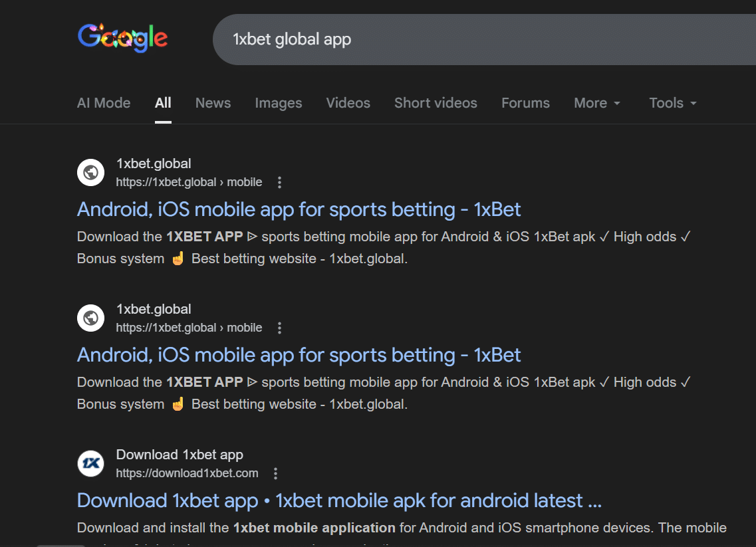Click the search box containing 1xbet global app
Screen dimensions: 756x547
point(465,39)
